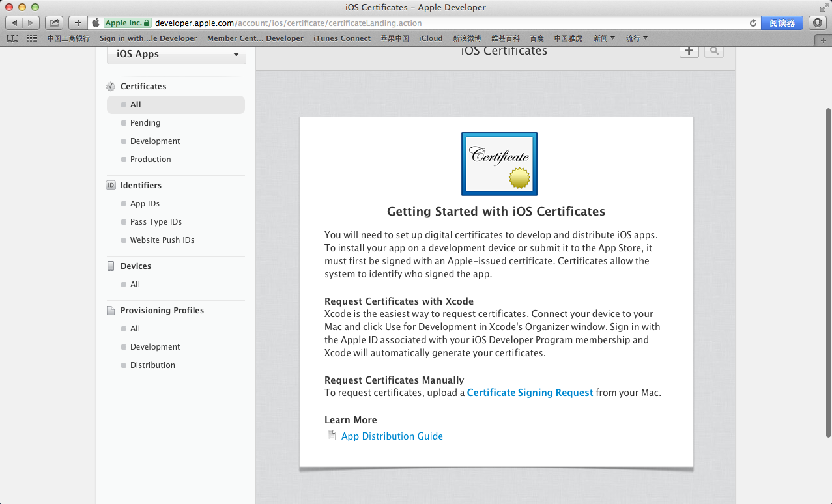The height and width of the screenshot is (504, 832).
Task: Go forward with Safari's forward arrow
Action: pyautogui.click(x=31, y=23)
